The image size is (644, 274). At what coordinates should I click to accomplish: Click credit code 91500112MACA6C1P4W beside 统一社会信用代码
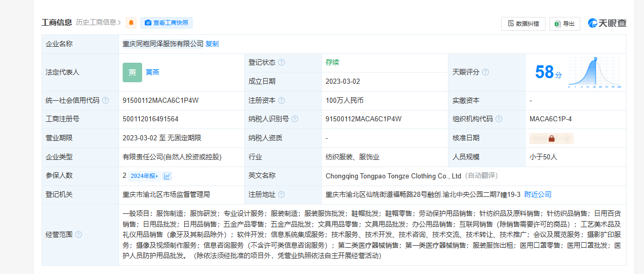coord(161,100)
